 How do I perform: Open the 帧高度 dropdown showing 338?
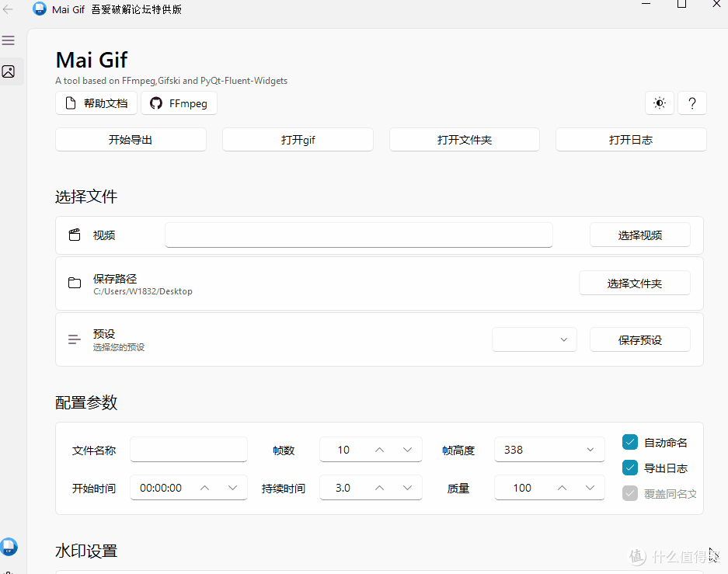(549, 450)
